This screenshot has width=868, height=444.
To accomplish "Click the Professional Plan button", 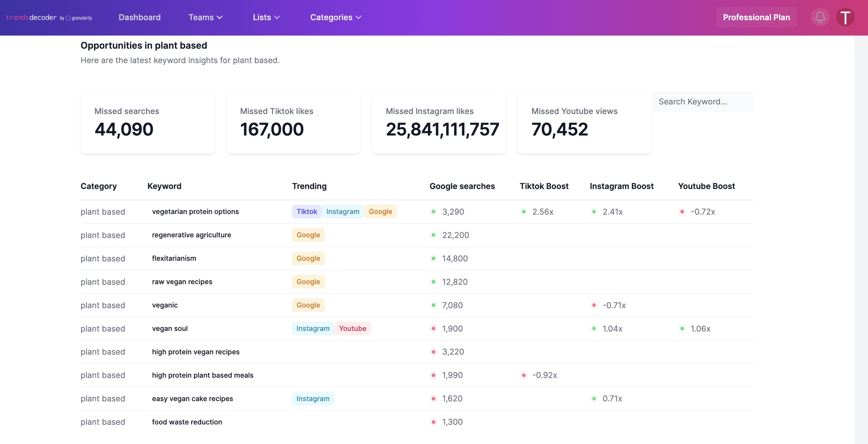I will click(756, 17).
